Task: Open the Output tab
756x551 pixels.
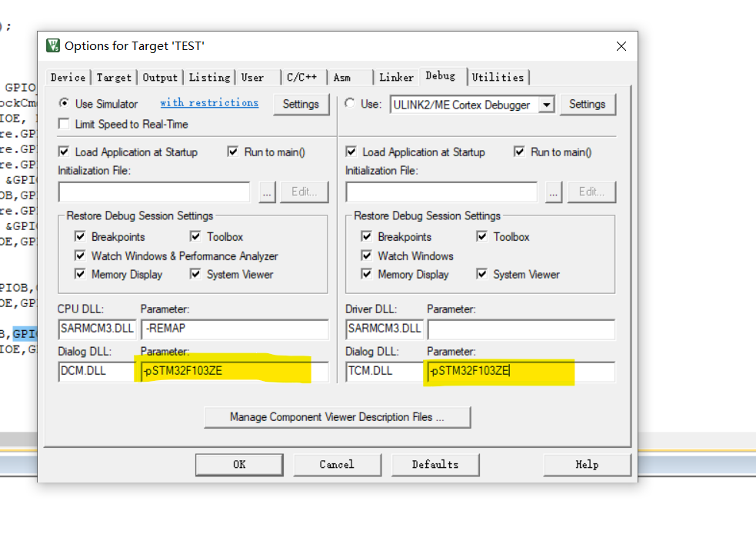Action: pyautogui.click(x=160, y=78)
